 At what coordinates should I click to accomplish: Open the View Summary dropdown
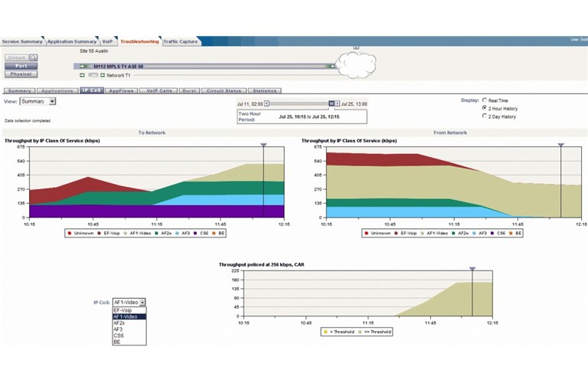tap(53, 101)
